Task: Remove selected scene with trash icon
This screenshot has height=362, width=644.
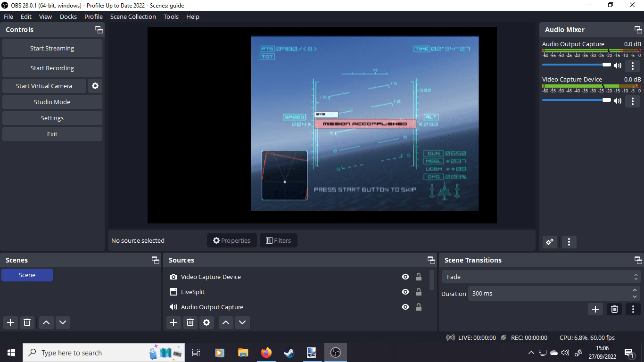Action: click(27, 322)
